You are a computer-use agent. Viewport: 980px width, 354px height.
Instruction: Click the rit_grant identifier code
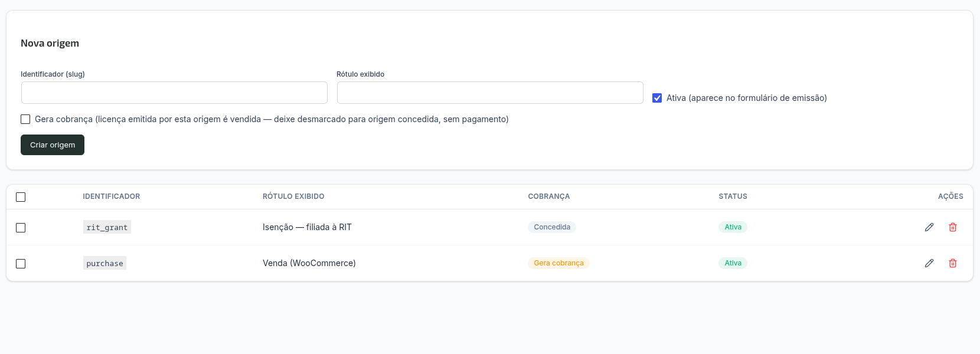pyautogui.click(x=107, y=227)
